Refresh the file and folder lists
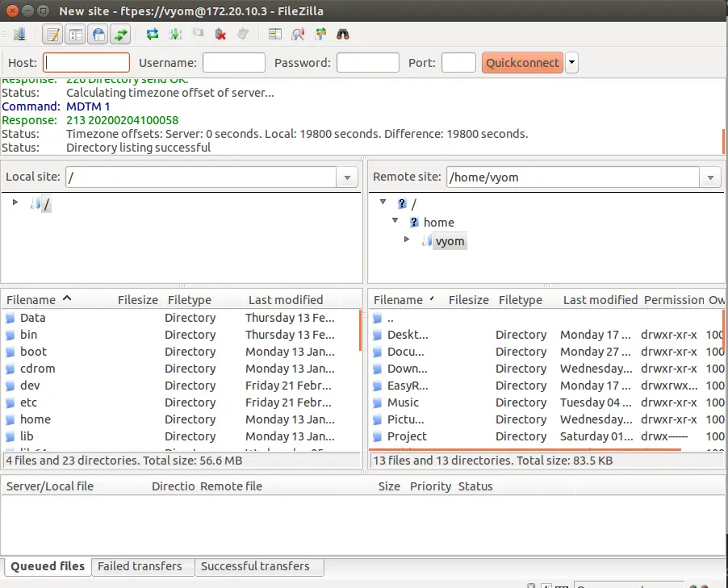The image size is (728, 588). coord(153,35)
